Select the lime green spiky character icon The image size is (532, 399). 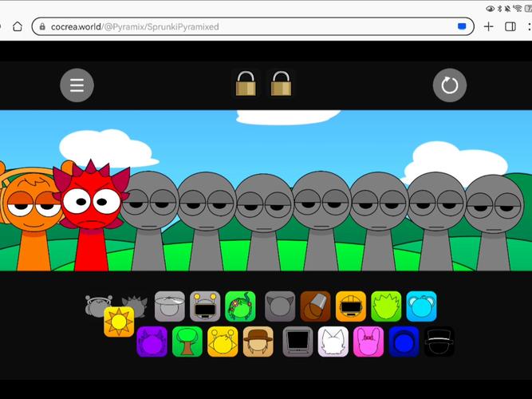click(386, 306)
